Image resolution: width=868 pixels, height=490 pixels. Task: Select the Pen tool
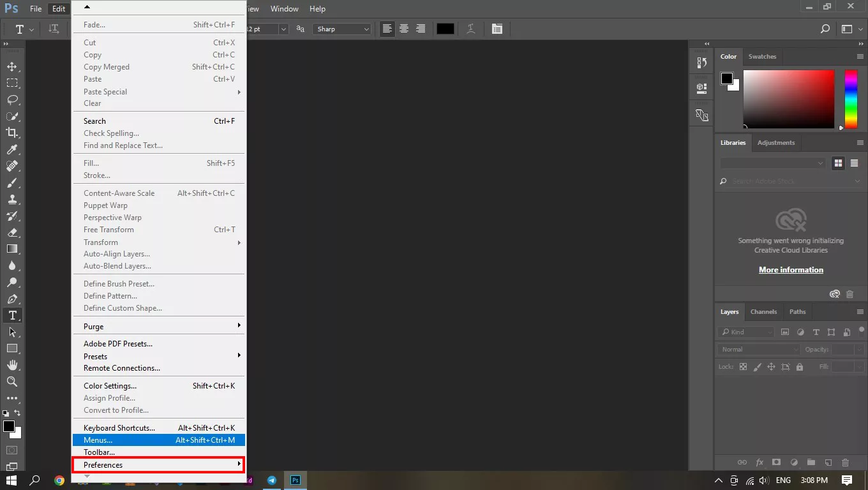pos(12,299)
